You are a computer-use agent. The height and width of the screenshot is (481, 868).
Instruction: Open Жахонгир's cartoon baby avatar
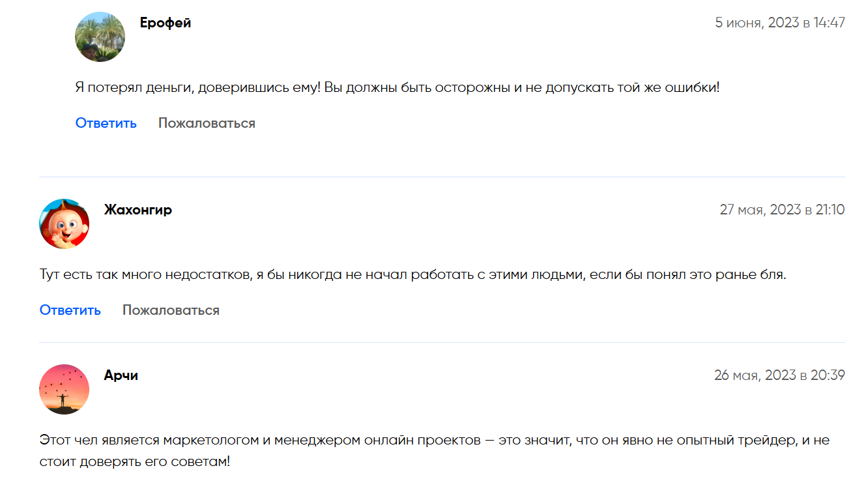tap(65, 224)
